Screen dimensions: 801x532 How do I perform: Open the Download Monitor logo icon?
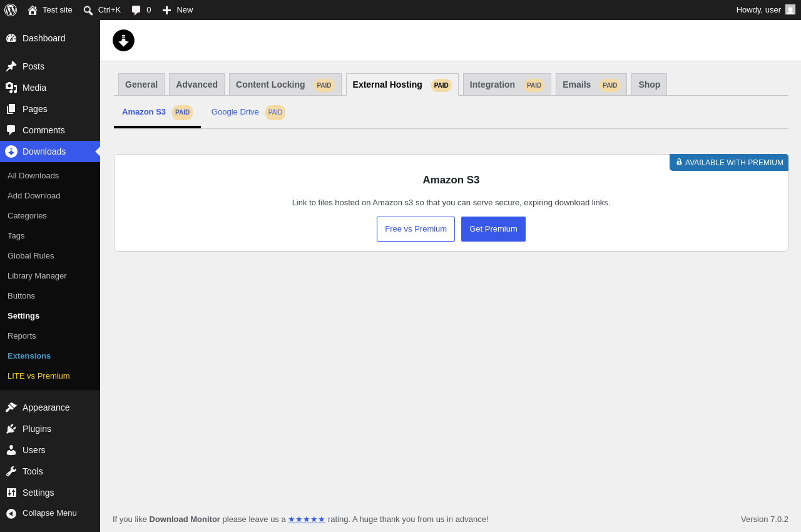(123, 40)
